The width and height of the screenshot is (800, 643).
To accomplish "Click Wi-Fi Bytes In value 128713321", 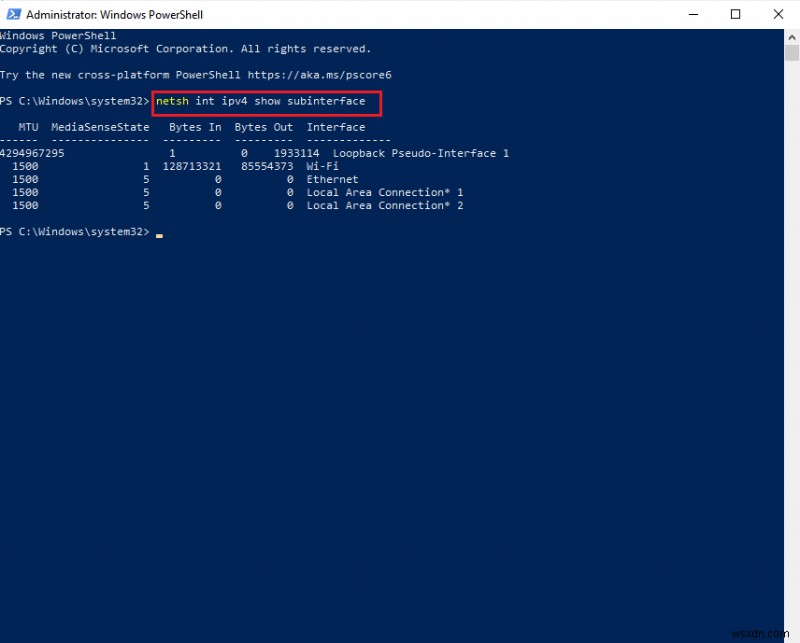I will coord(192,166).
